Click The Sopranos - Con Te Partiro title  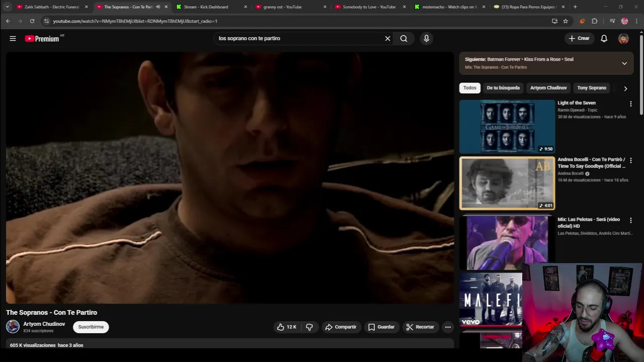click(x=51, y=312)
